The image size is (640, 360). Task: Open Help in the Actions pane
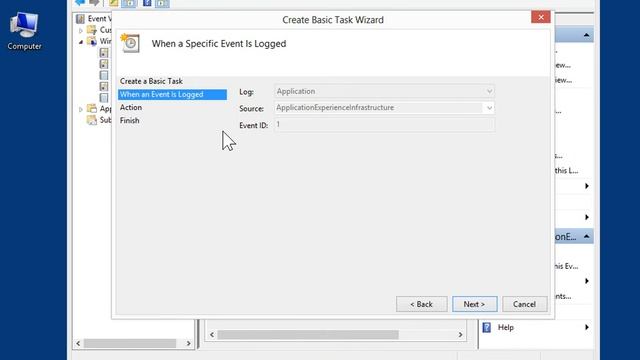[x=506, y=327]
